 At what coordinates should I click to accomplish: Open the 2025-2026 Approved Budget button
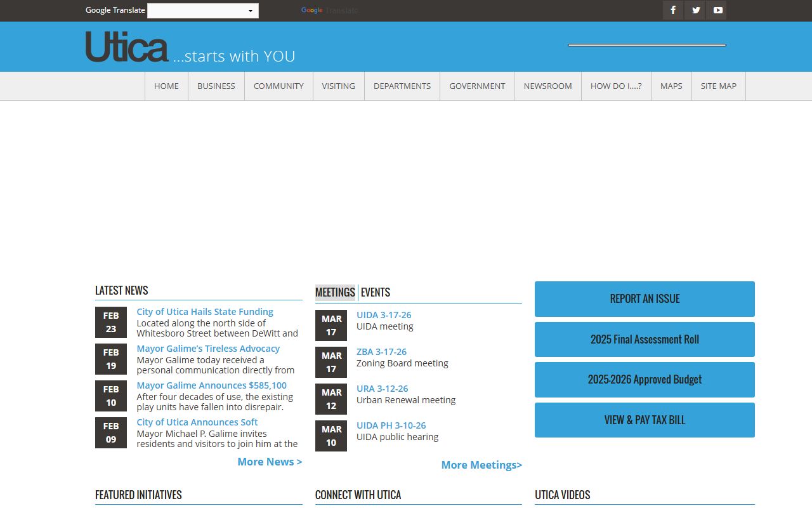point(645,380)
